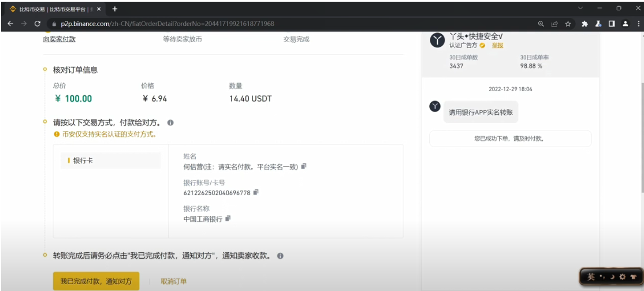Click the 举报 report link
Viewport: 644px width, 291px height.
pyautogui.click(x=497, y=45)
